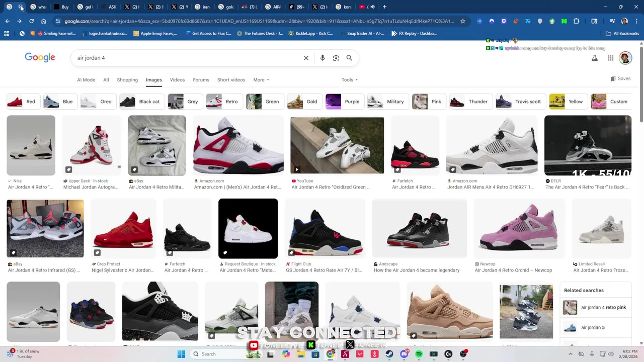Click the Saves bookmark icon
644x362 pixels.
click(x=613, y=78)
